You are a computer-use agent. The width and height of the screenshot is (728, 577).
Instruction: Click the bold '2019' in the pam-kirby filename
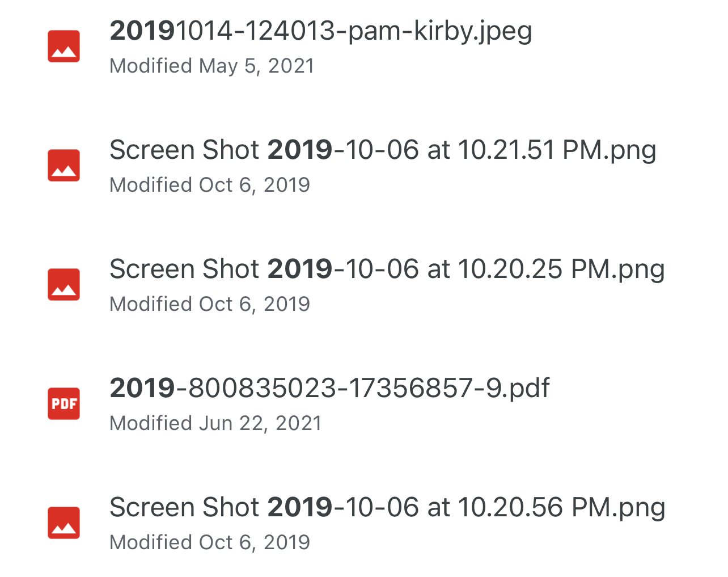coord(142,31)
